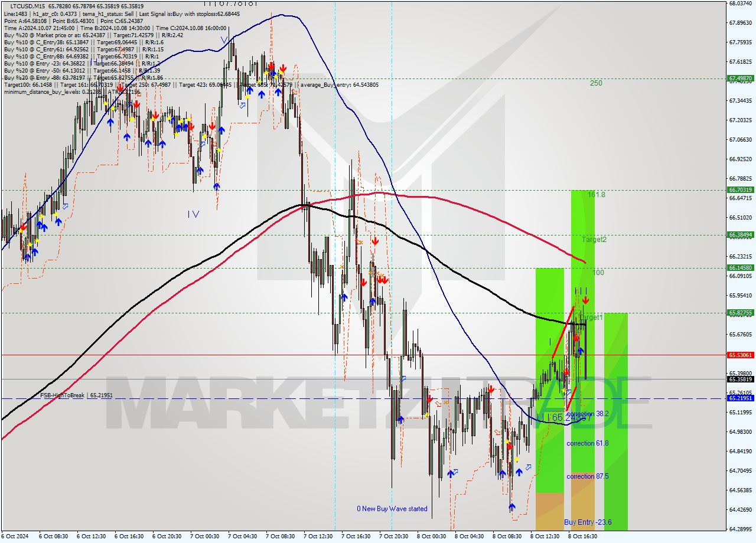Image resolution: width=756 pixels, height=543 pixels.
Task: Click the '0 New Buy Wave started' label
Action: pyautogui.click(x=392, y=509)
